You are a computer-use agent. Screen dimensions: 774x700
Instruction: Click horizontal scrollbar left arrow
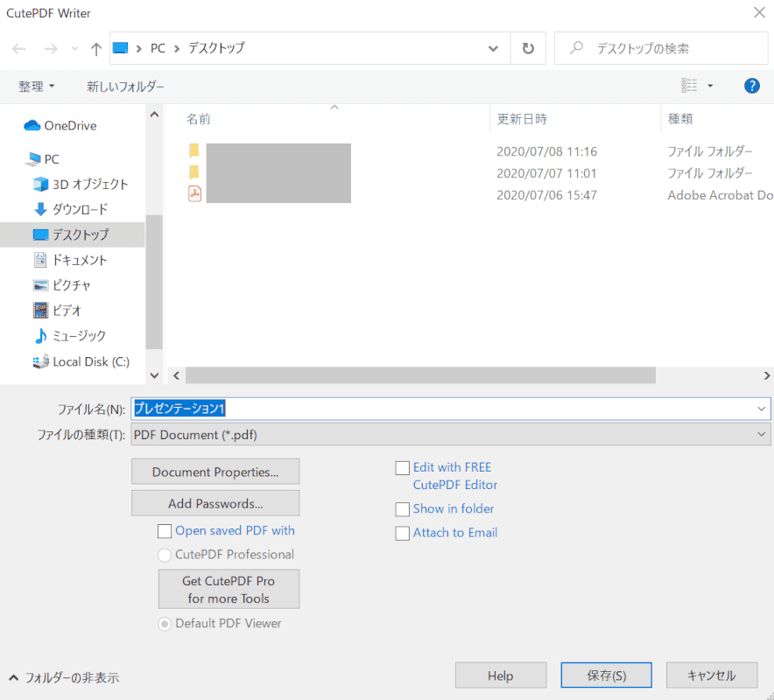coord(176,375)
